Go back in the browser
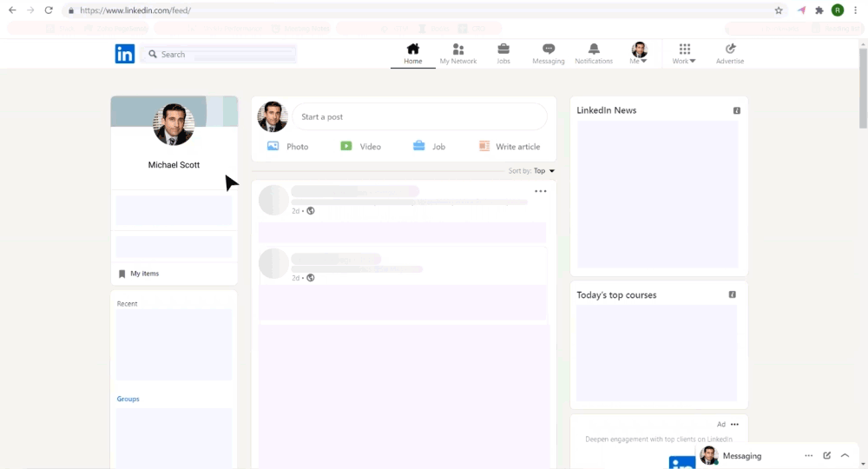The height and width of the screenshot is (469, 868). [12, 10]
